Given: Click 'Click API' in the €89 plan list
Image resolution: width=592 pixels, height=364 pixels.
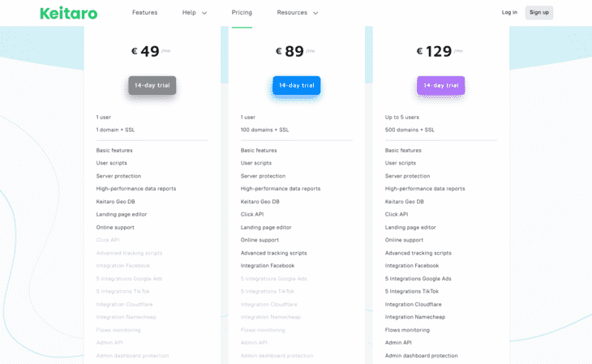Looking at the screenshot, I should click(x=252, y=214).
